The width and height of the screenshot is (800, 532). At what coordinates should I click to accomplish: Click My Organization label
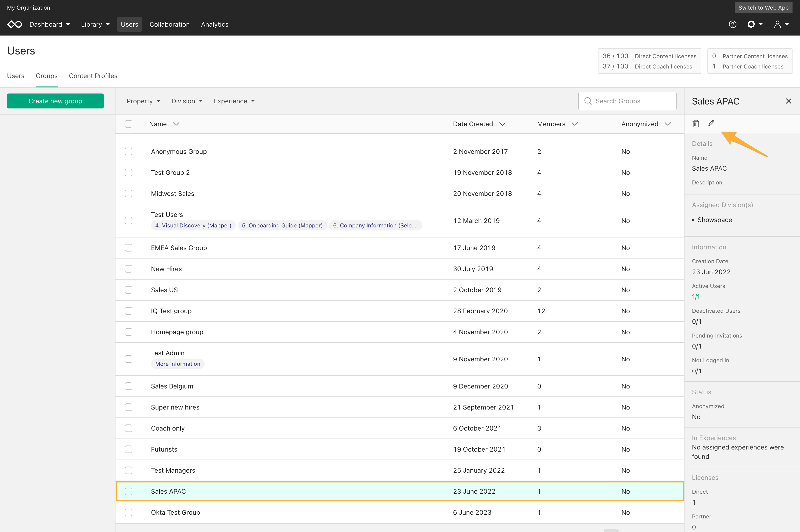(x=29, y=7)
